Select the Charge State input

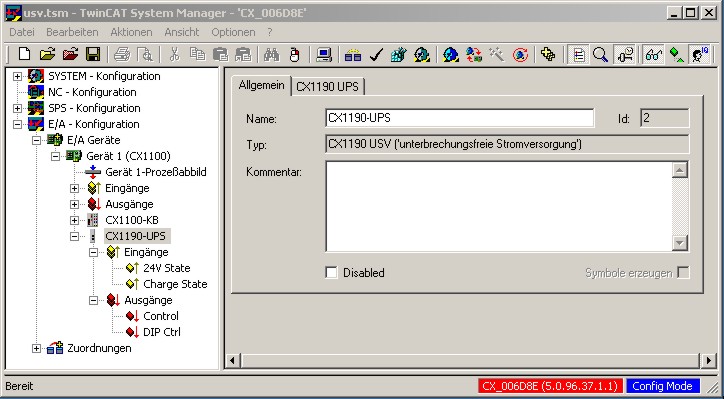pos(175,284)
